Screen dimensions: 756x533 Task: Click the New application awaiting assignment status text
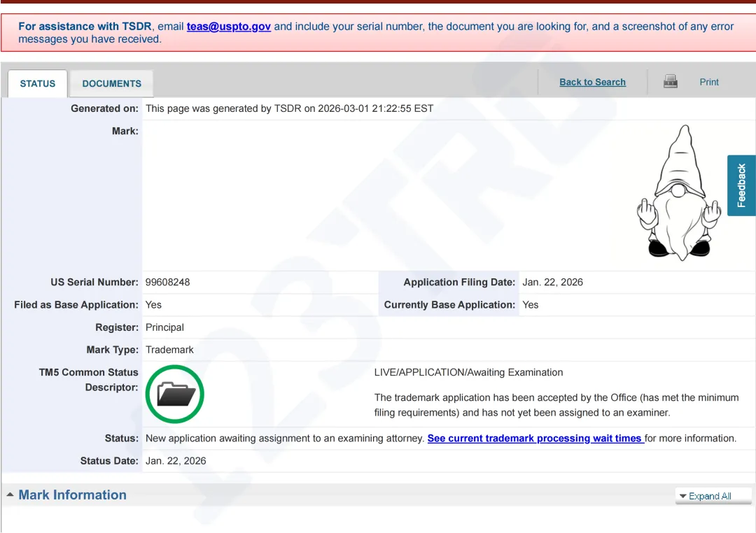pos(285,438)
